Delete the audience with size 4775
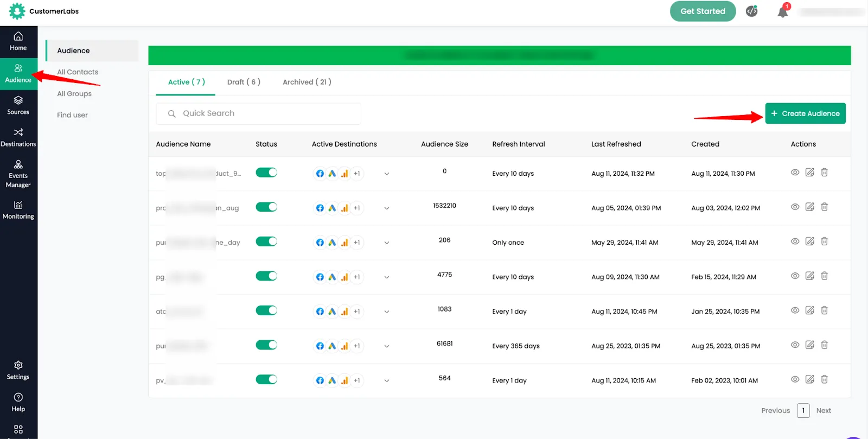 coord(824,276)
